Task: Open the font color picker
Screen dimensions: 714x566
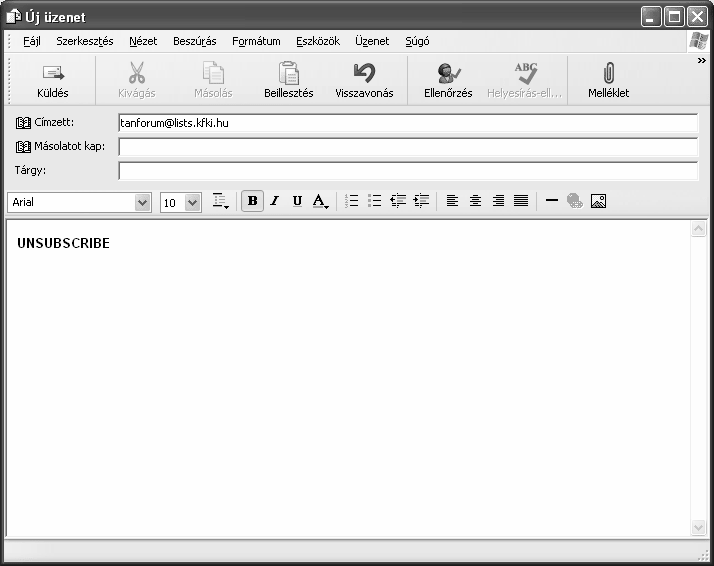Action: 321,201
